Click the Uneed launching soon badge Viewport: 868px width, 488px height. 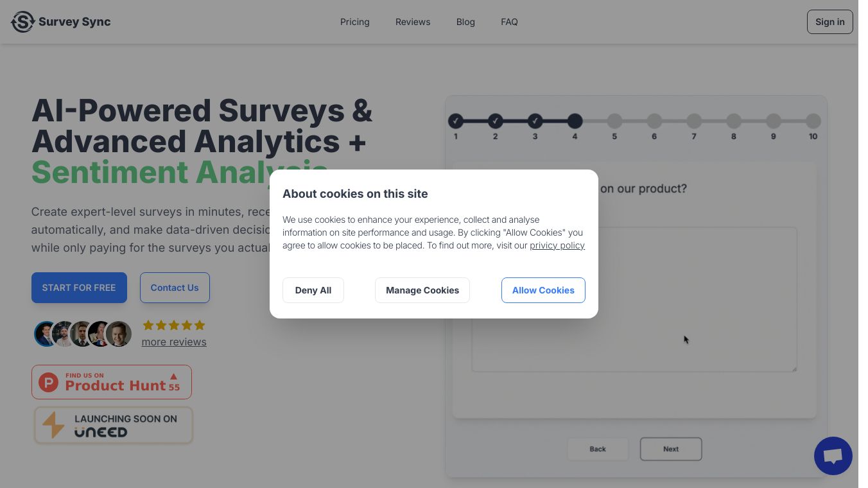pyautogui.click(x=113, y=425)
